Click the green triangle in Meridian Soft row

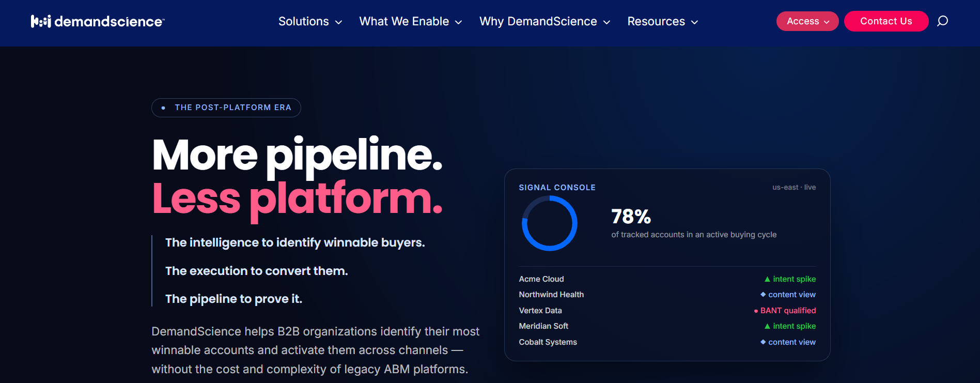click(767, 326)
